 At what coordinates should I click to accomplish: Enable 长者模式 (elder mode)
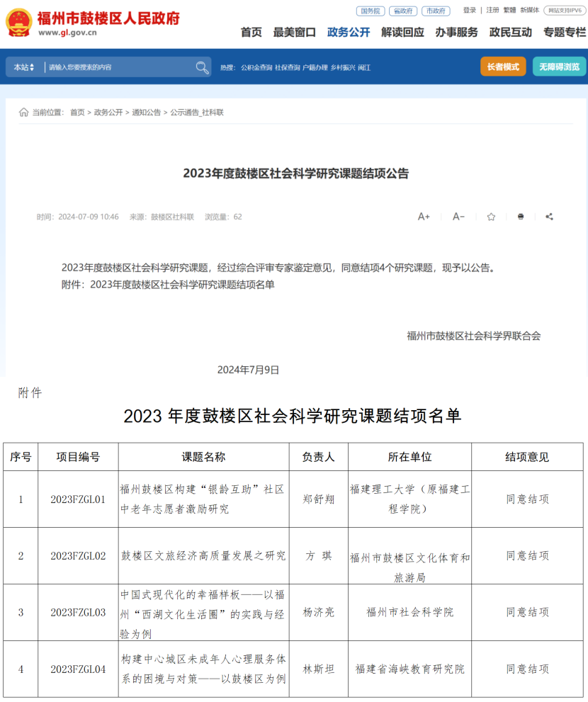click(504, 66)
